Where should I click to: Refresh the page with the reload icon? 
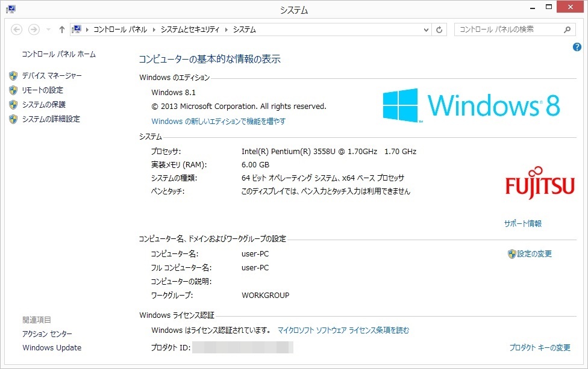point(439,29)
